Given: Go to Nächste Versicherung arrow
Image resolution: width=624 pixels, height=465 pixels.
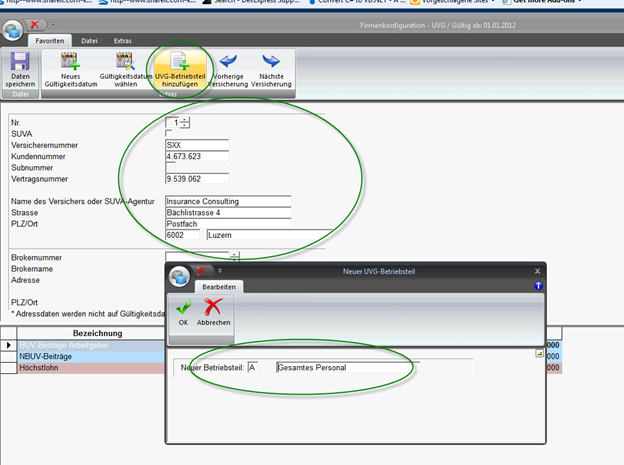Looking at the screenshot, I should coord(271,64).
